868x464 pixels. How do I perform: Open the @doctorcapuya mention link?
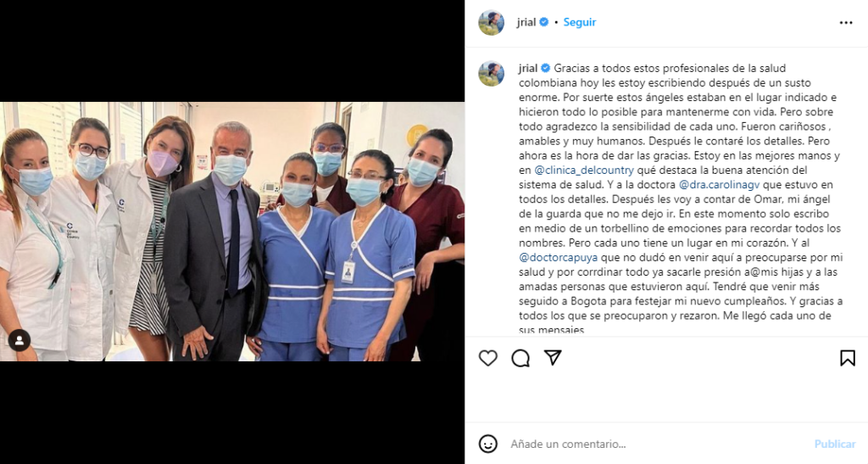tap(558, 258)
